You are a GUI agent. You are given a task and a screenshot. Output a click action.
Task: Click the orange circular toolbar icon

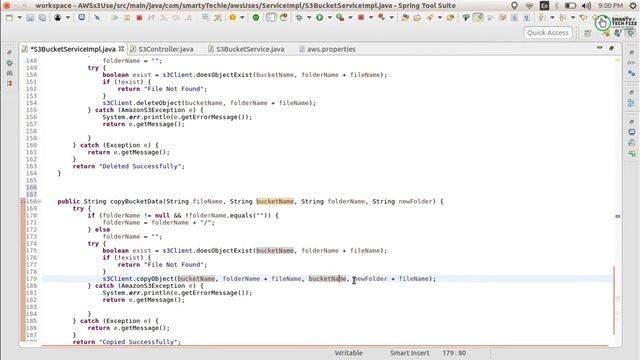coord(232,18)
